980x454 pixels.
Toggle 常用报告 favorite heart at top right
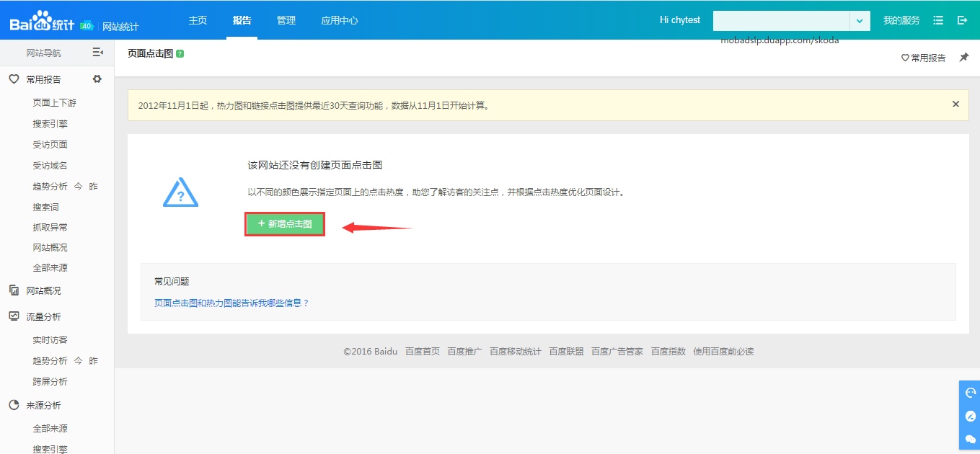[923, 58]
